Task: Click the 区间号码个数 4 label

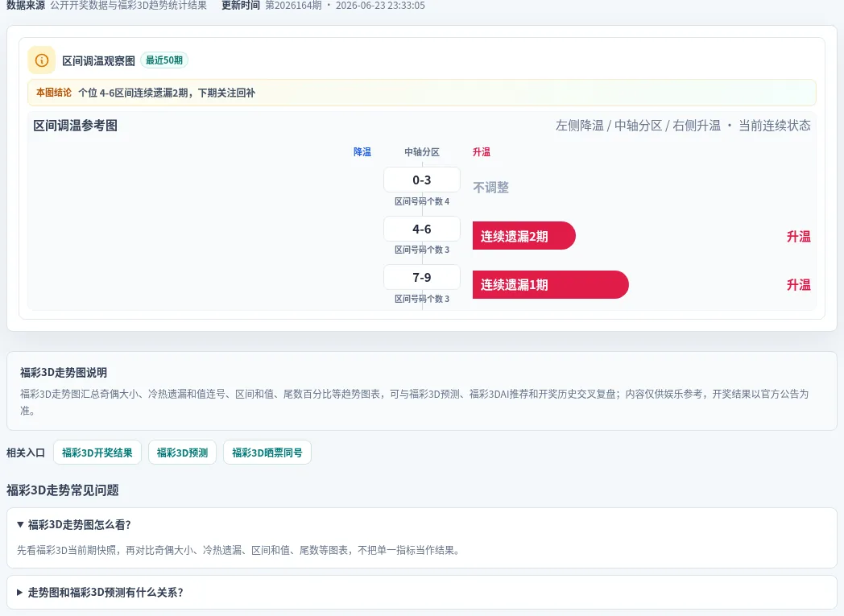Action: pos(422,201)
